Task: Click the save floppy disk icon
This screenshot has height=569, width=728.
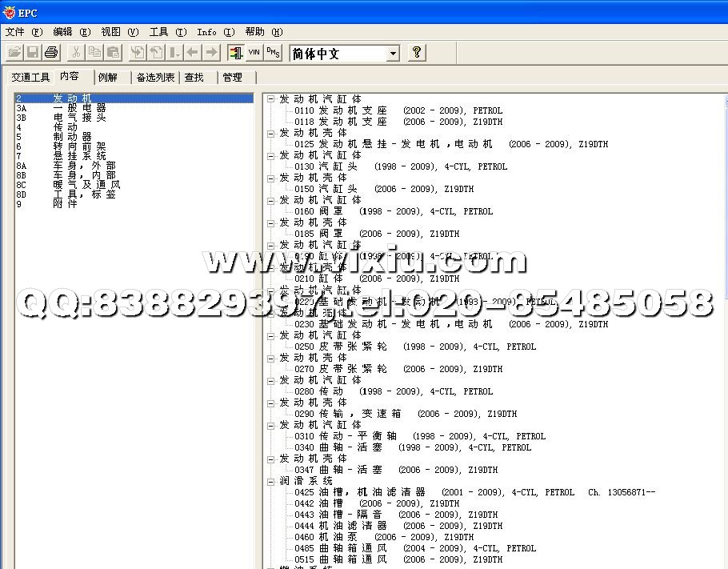Action: pos(33,53)
